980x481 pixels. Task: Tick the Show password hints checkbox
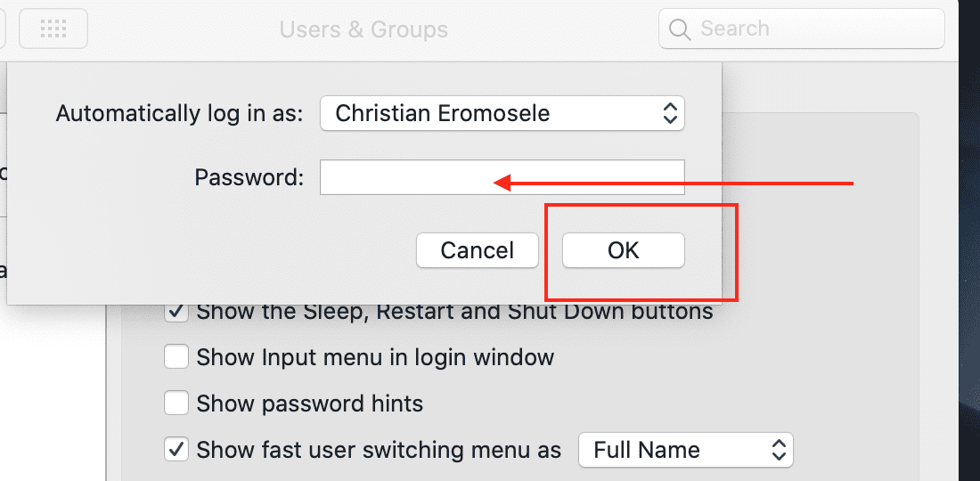point(176,404)
